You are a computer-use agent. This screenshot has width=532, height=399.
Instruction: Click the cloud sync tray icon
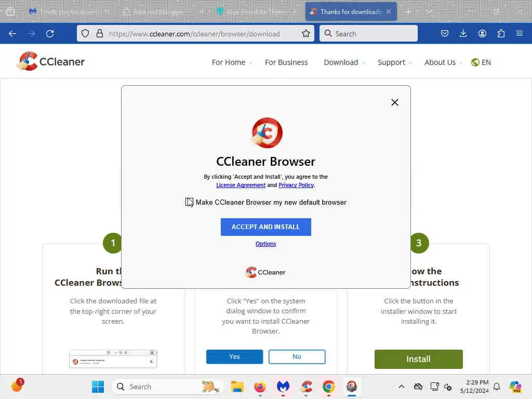418,387
